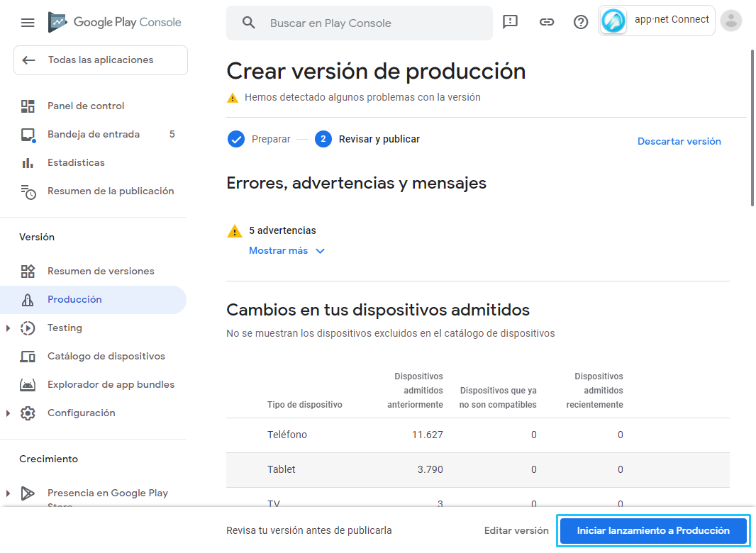Click Dispositivos admitidos anteriormente column header
The height and width of the screenshot is (553, 756).
tap(415, 391)
